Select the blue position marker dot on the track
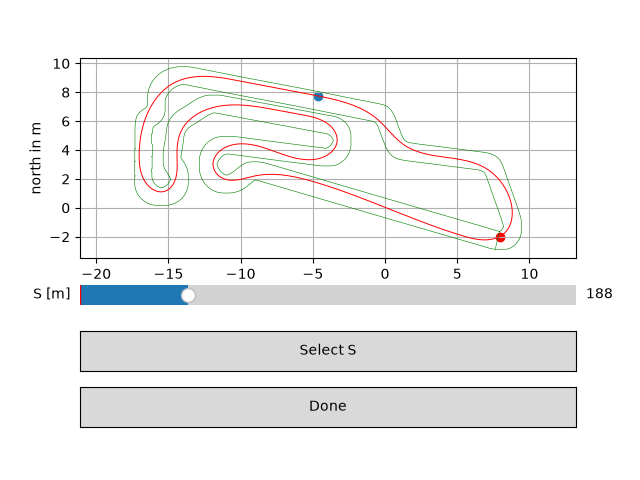The width and height of the screenshot is (640, 480). [x=318, y=96]
